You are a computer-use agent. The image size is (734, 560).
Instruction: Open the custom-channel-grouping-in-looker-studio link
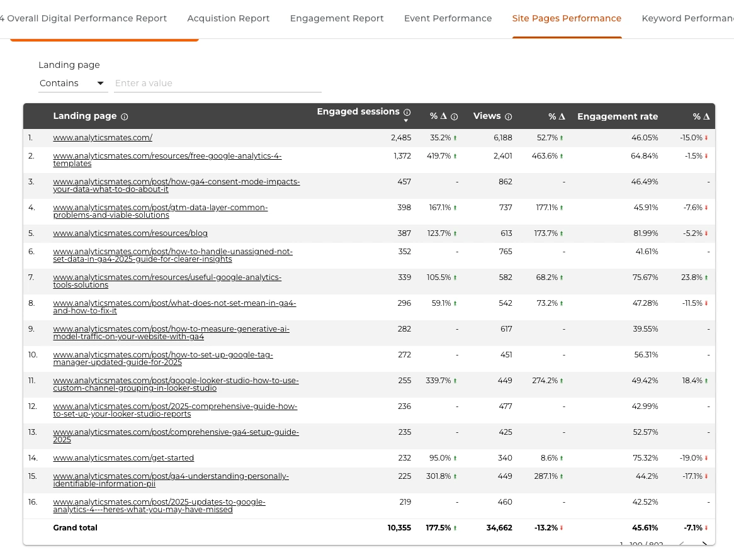click(176, 384)
